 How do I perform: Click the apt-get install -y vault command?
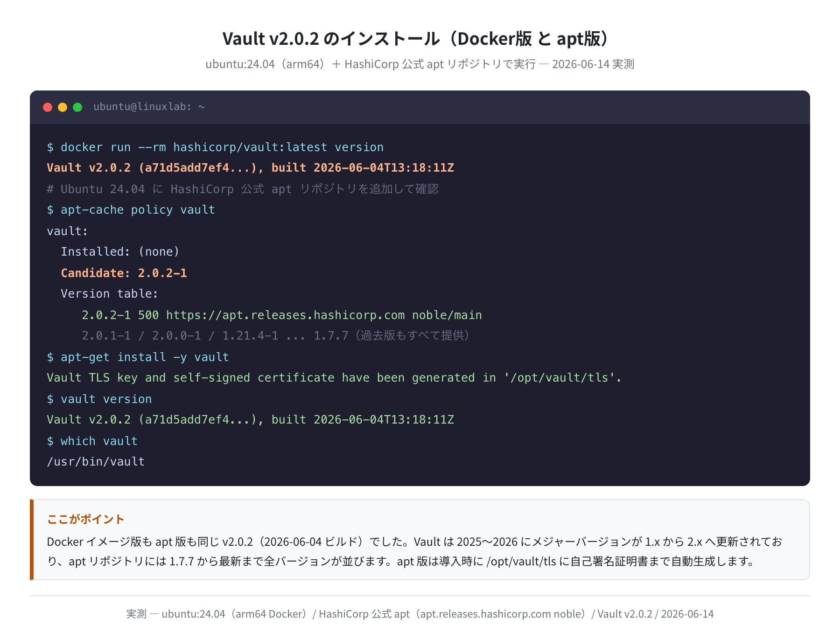[x=138, y=357]
